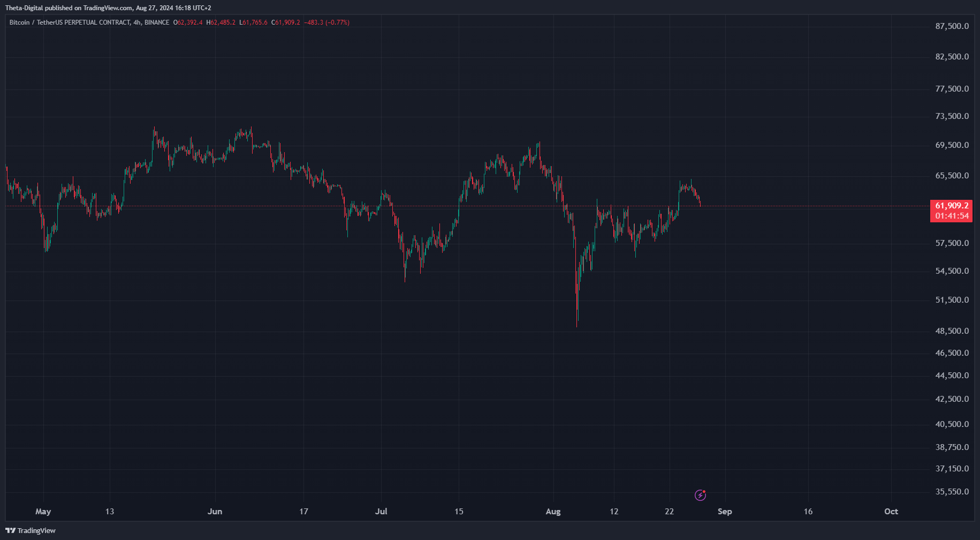Click the 44,500.0 price axis label
This screenshot has width=980, height=540.
pyautogui.click(x=952, y=376)
